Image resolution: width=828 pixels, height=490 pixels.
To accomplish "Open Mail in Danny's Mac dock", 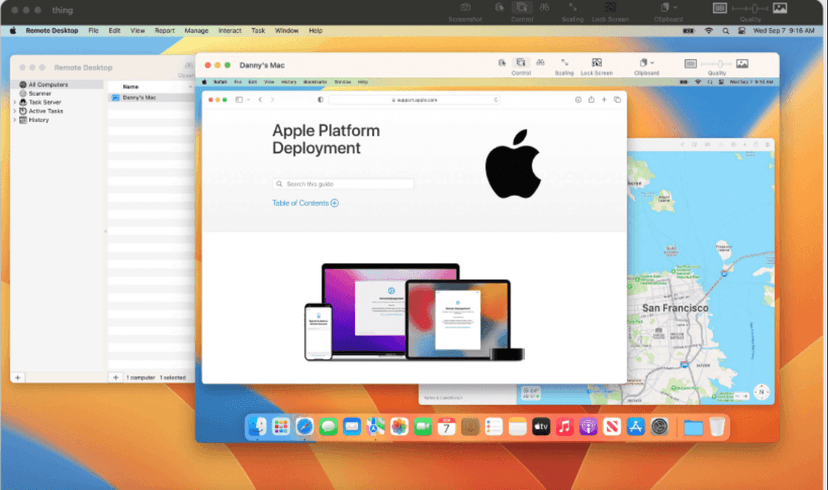I will [x=352, y=427].
